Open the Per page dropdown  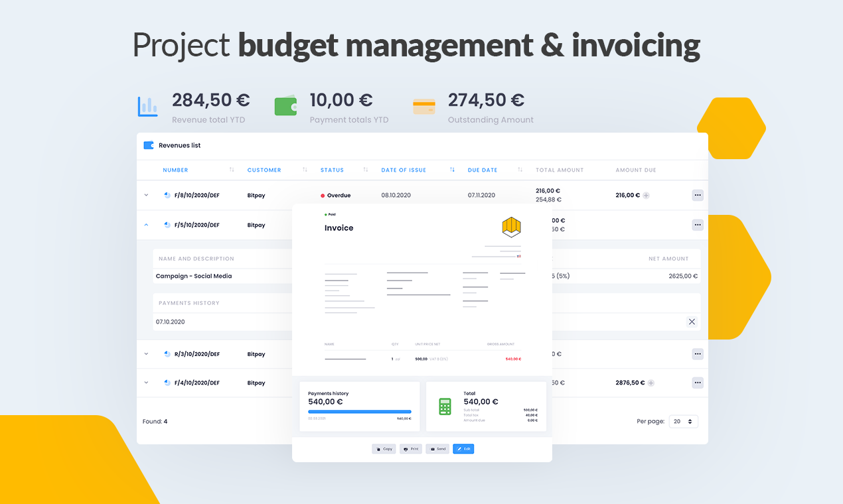[683, 421]
